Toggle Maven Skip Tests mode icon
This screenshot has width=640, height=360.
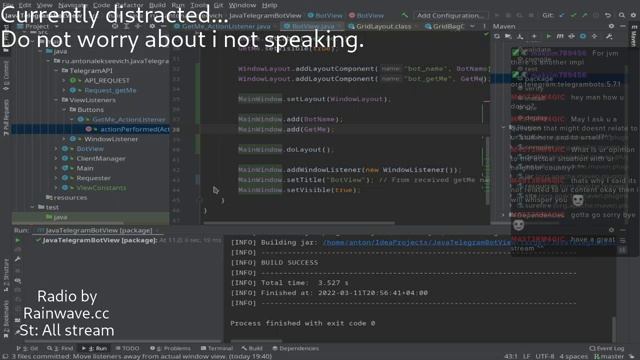pyautogui.click(x=583, y=36)
